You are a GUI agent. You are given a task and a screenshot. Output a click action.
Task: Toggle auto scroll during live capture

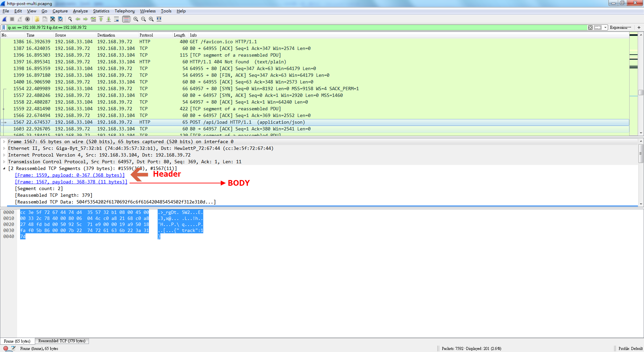click(x=116, y=19)
